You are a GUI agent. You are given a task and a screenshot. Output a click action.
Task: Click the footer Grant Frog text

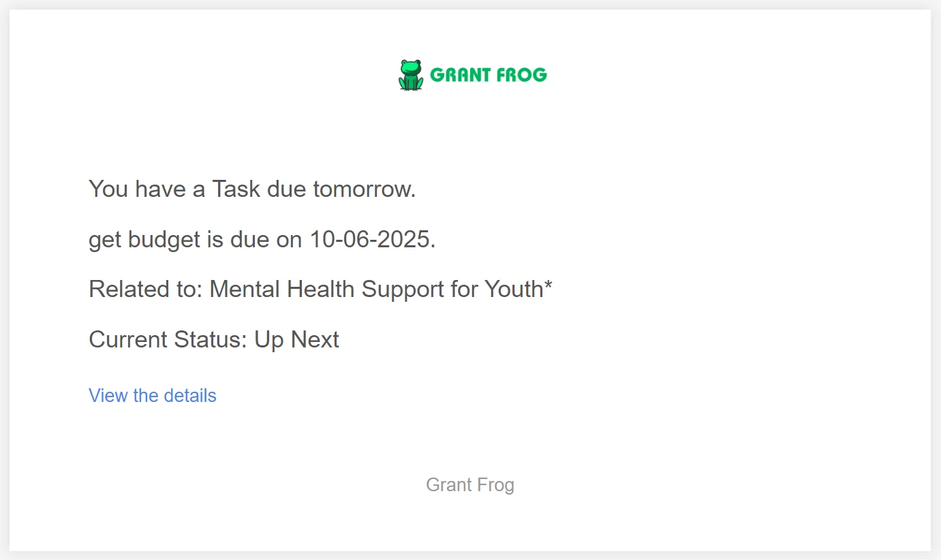[x=470, y=485]
